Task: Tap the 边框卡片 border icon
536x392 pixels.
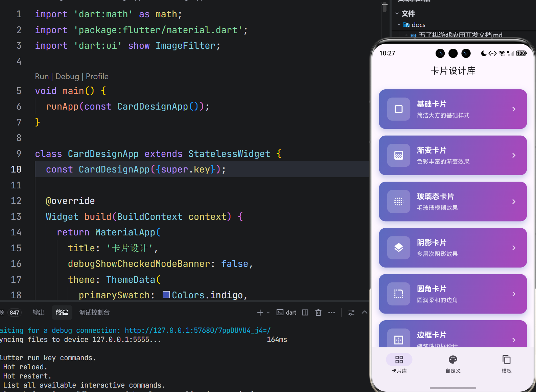Action: (x=399, y=340)
